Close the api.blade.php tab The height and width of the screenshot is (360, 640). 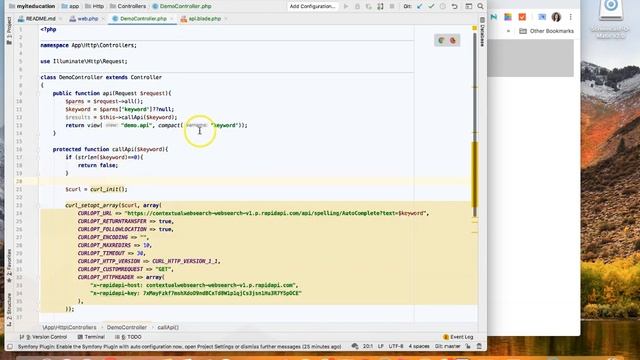click(226, 19)
